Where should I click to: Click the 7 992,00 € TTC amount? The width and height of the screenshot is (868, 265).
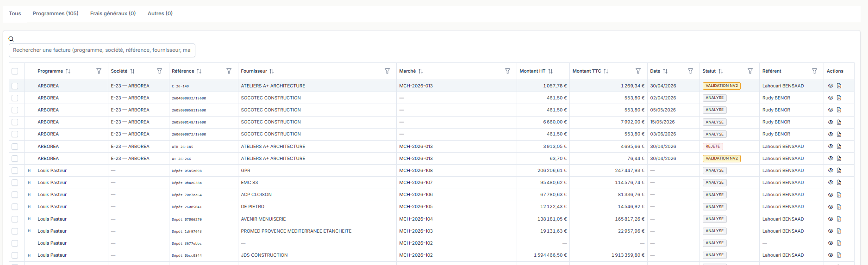(x=632, y=122)
